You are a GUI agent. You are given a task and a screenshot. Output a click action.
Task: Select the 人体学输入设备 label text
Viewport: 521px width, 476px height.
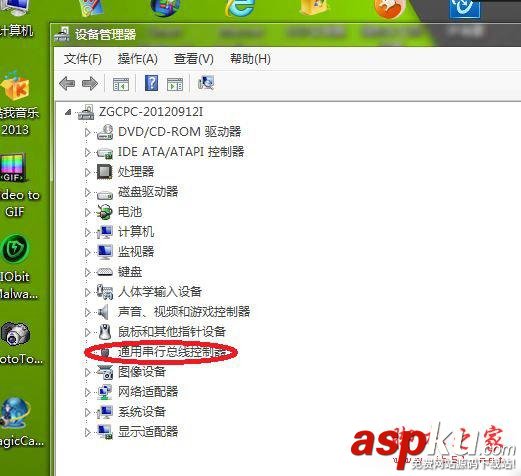click(160, 292)
